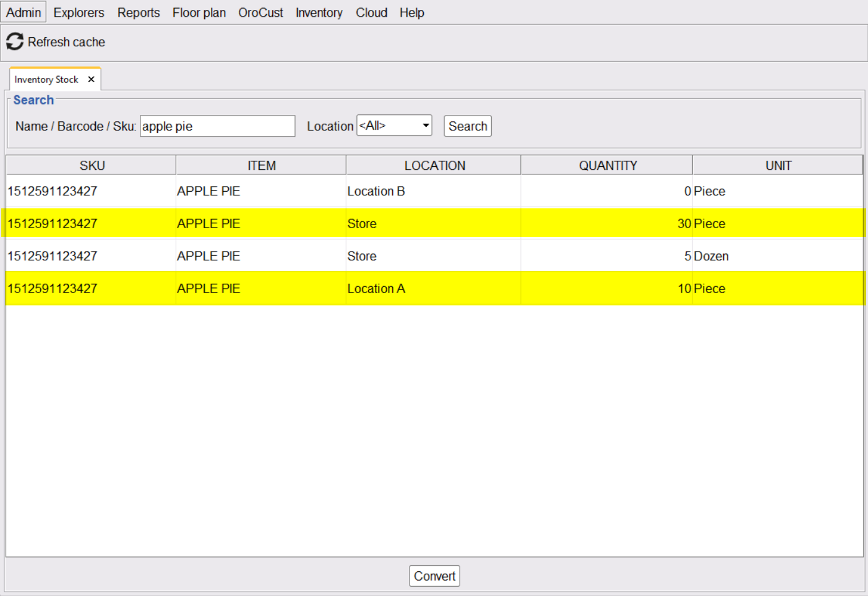Sort by the ITEM column header
Viewport: 868px width, 596px height.
[x=261, y=166]
